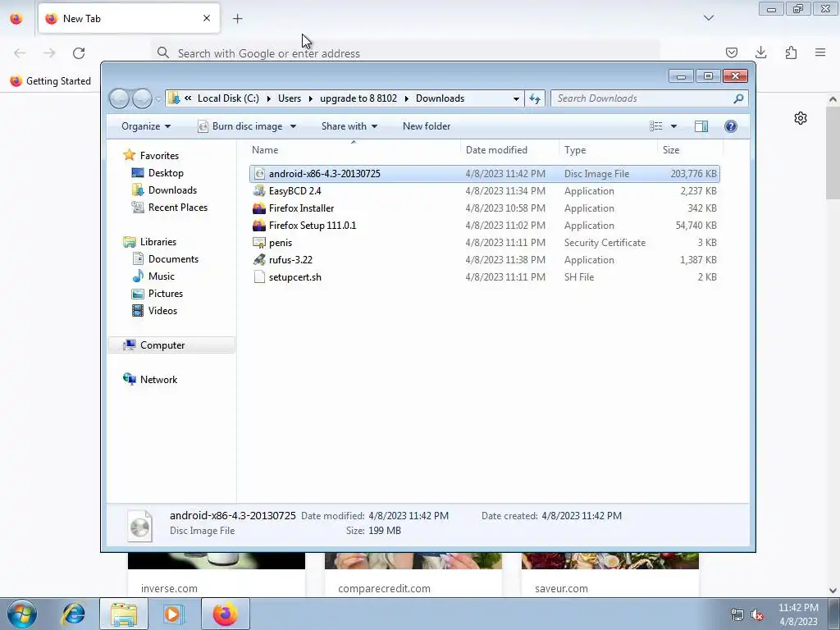Open Recent Places in navigation pane
Screen dimensions: 840x630
coord(169,208)
